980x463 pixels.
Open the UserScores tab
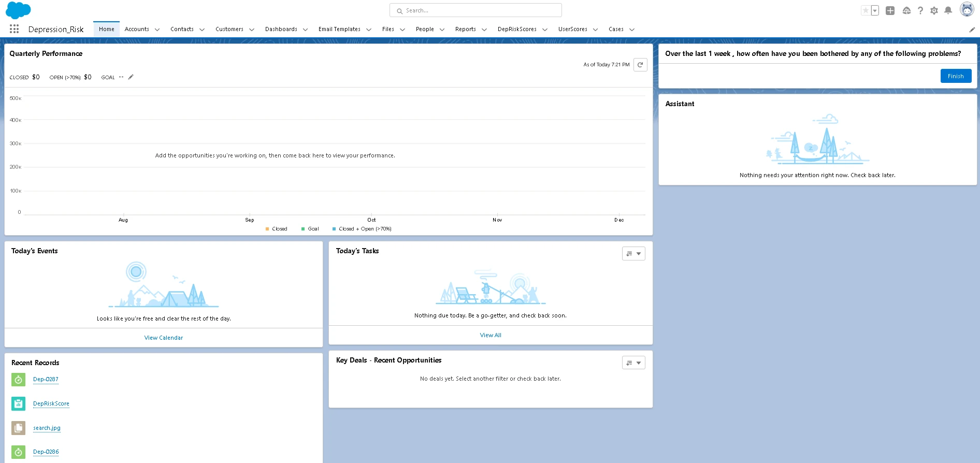[x=572, y=29]
